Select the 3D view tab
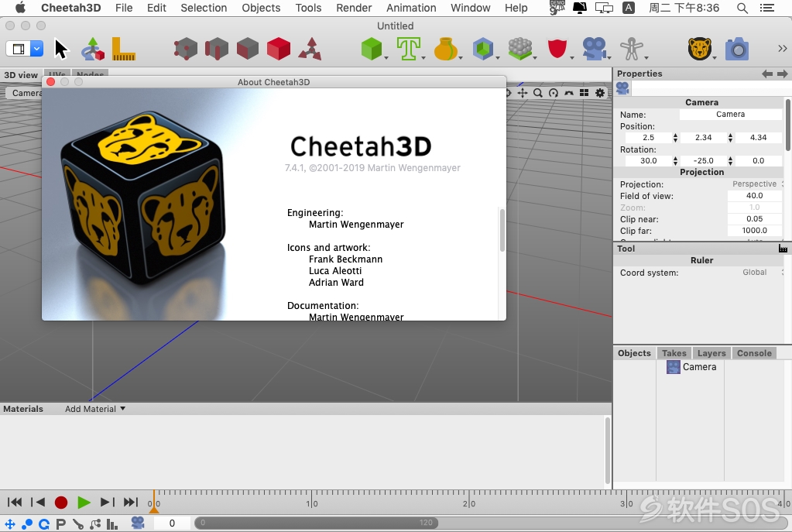This screenshot has height=532, width=792. (21, 75)
